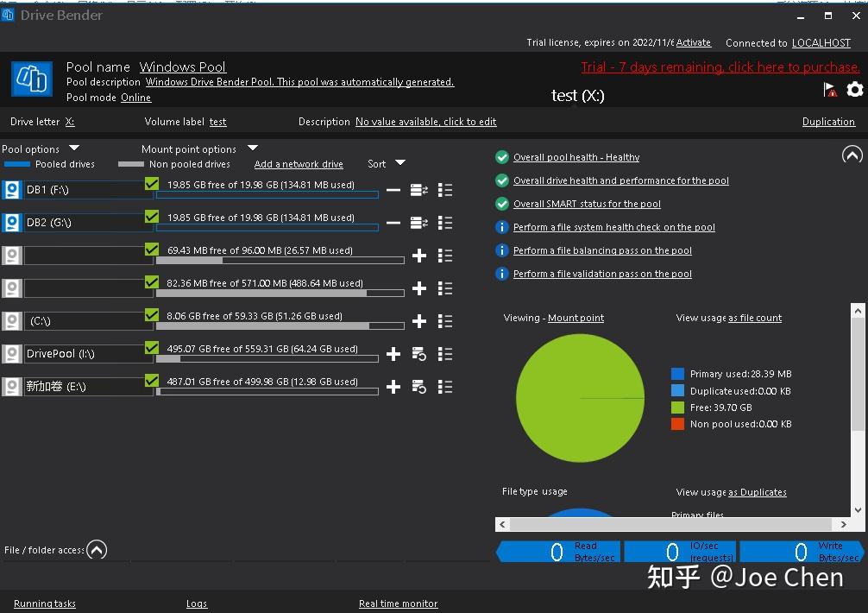Click the warning flag notification icon
The height and width of the screenshot is (613, 868).
coord(830,89)
